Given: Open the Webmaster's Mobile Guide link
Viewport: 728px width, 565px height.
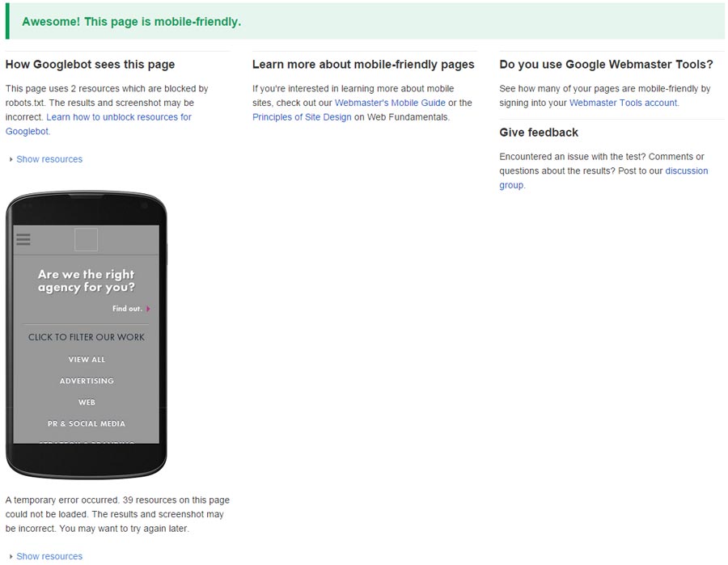Looking at the screenshot, I should [390, 103].
